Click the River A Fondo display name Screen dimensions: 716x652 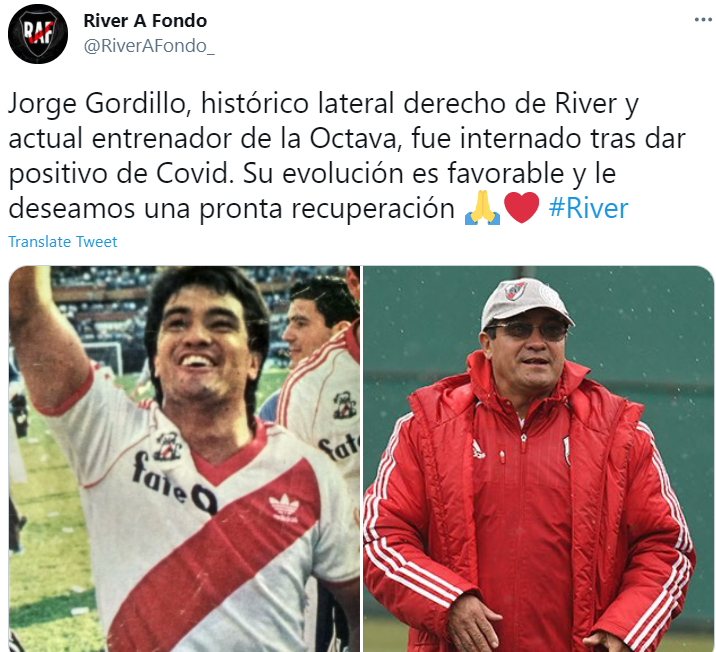145,21
